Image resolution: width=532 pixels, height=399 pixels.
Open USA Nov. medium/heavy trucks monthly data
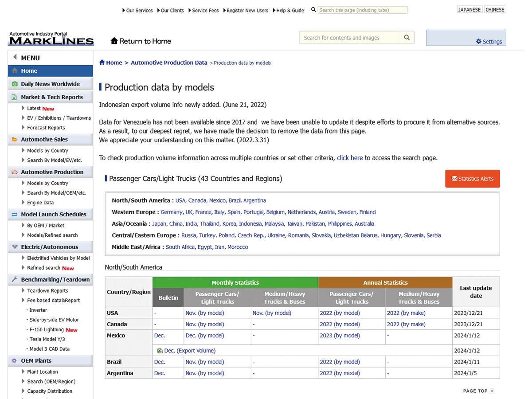[272, 313]
